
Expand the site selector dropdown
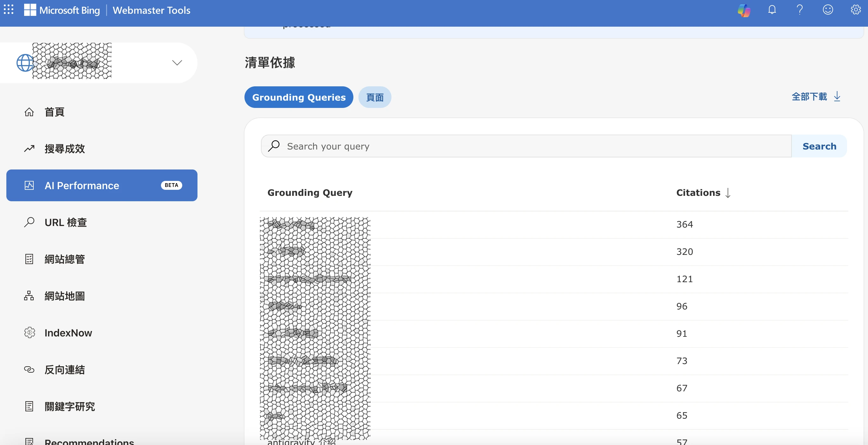point(177,62)
